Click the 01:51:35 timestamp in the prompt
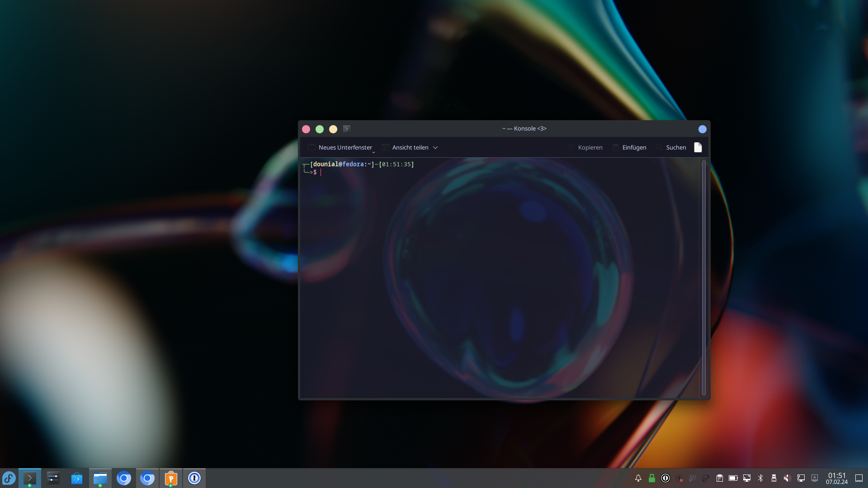The height and width of the screenshot is (488, 868). pyautogui.click(x=396, y=164)
